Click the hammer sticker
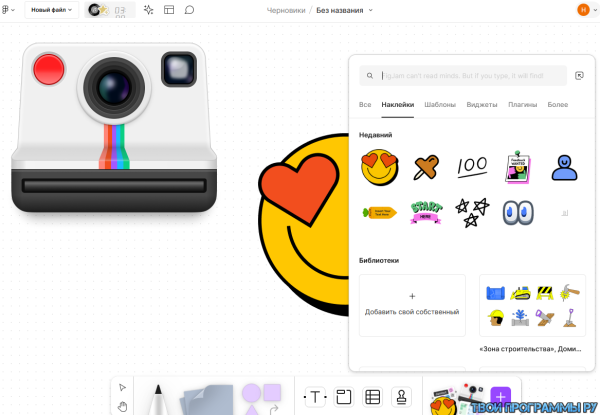600x415 pixels. [x=569, y=293]
